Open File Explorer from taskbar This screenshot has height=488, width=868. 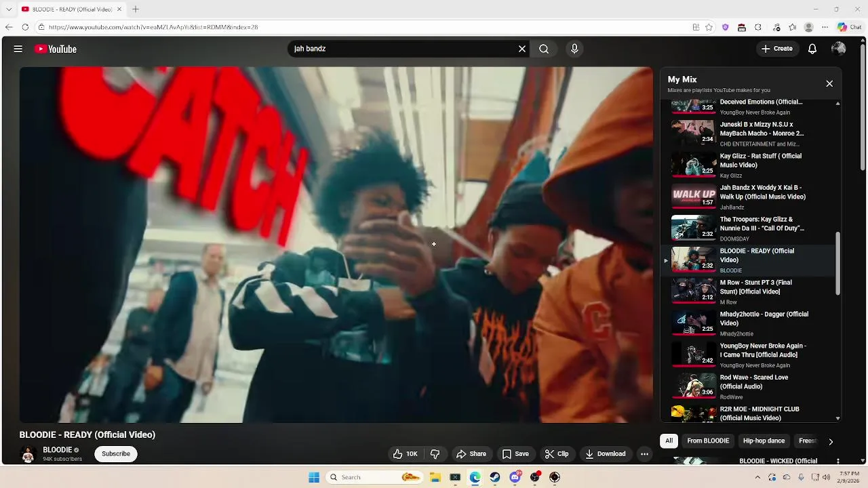[435, 477]
